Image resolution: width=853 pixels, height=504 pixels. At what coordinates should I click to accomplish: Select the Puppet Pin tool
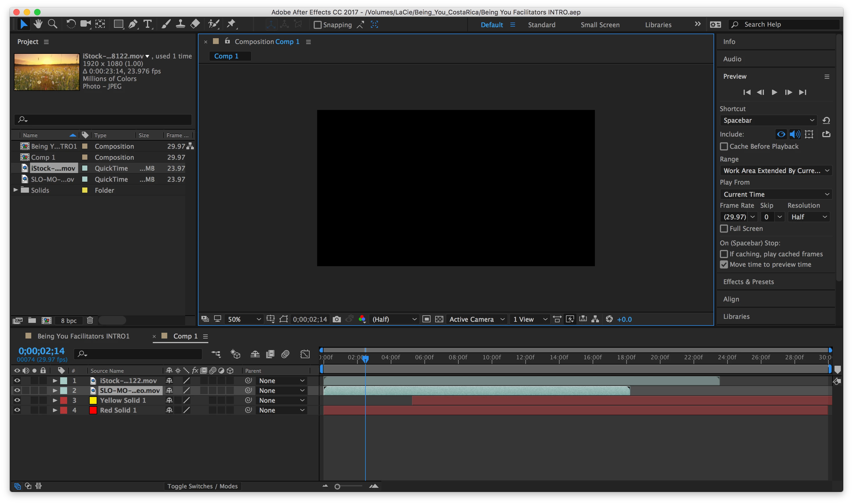point(231,24)
